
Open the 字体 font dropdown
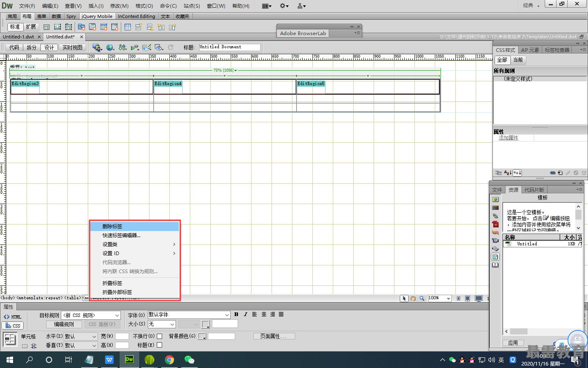click(x=189, y=315)
